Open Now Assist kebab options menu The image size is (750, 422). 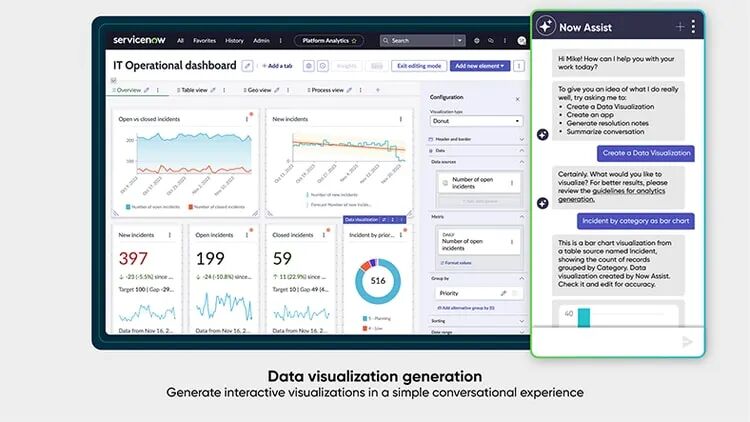point(693,27)
